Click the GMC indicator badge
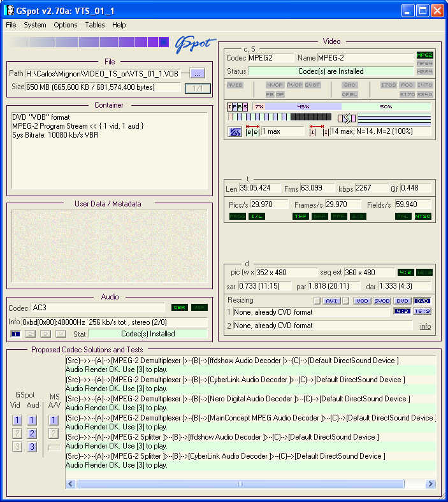The image size is (448, 502). 349,85
